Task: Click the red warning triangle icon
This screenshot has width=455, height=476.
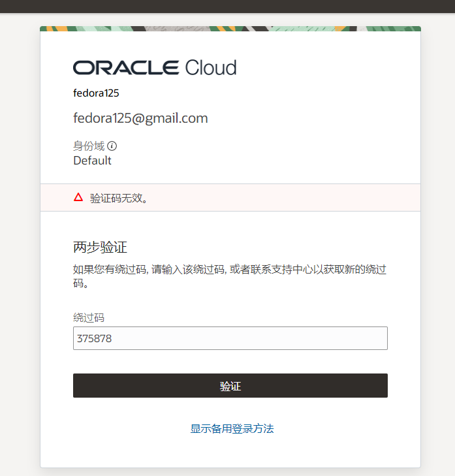Action: 78,197
